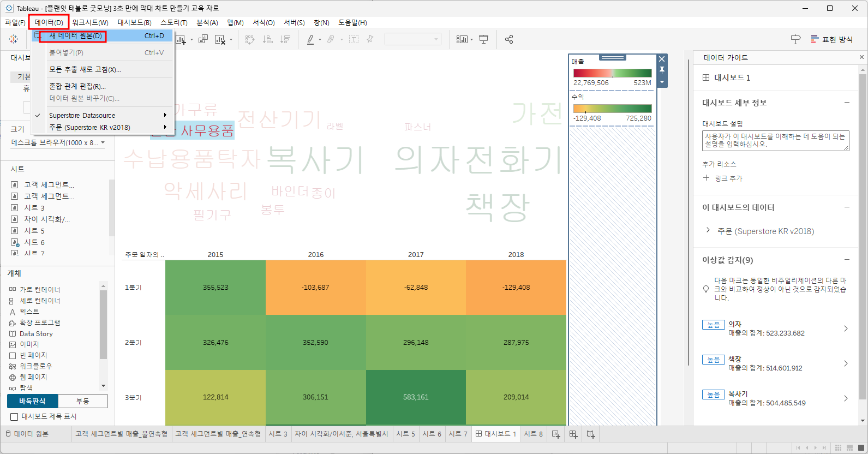
Task: Collapse the dashboard details (대시보드 세부 정보) section
Action: pyautogui.click(x=847, y=102)
